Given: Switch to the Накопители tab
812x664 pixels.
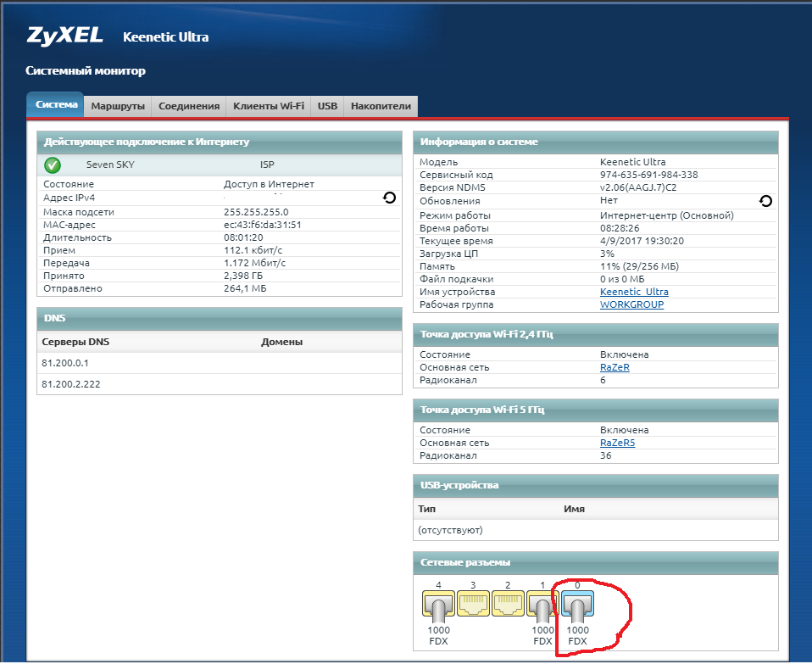Looking at the screenshot, I should (x=381, y=106).
